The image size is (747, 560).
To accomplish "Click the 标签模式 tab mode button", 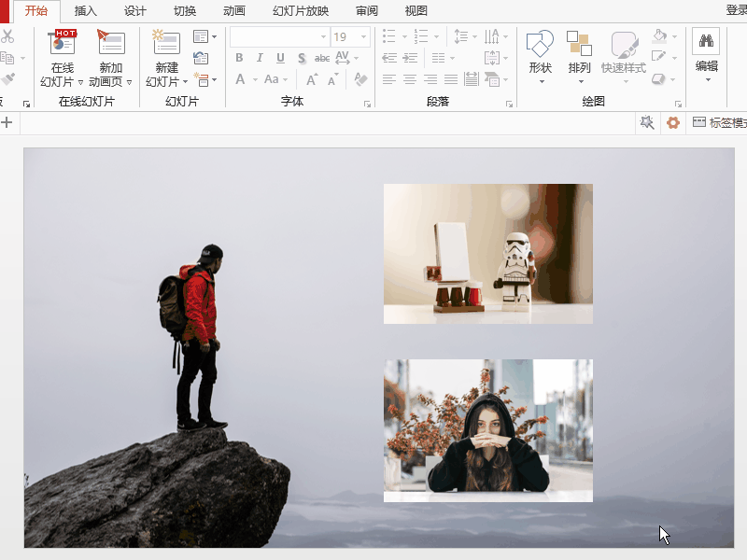I will (x=719, y=123).
